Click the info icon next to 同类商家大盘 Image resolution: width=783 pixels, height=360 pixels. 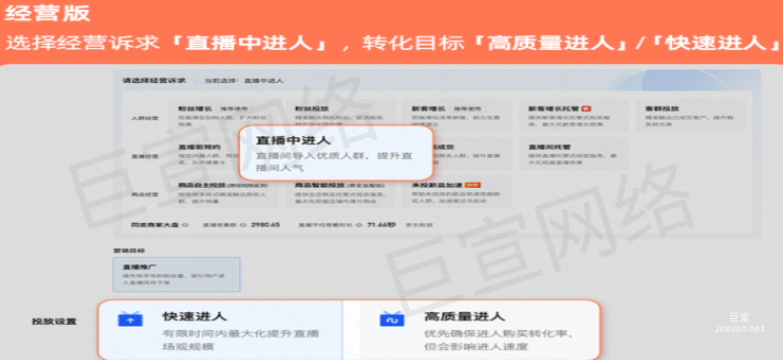[x=185, y=225]
